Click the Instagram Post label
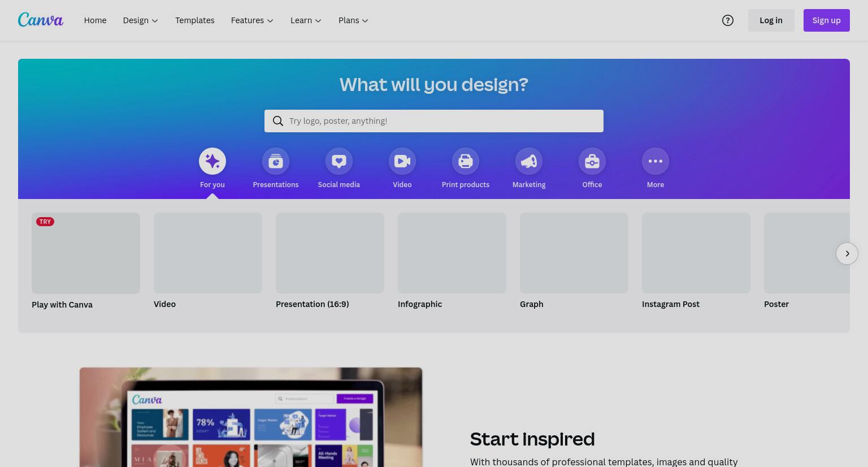The height and width of the screenshot is (467, 868). 671,304
